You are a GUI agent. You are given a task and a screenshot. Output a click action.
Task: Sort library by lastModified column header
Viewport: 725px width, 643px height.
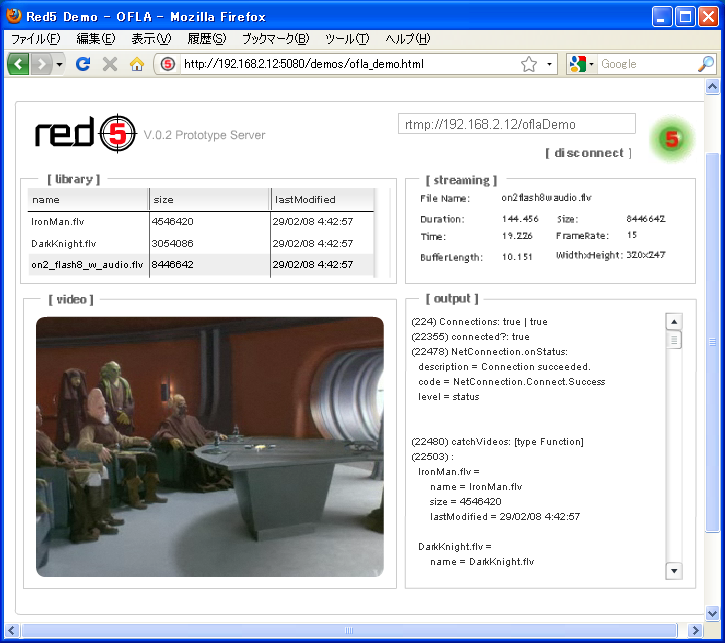tap(322, 200)
